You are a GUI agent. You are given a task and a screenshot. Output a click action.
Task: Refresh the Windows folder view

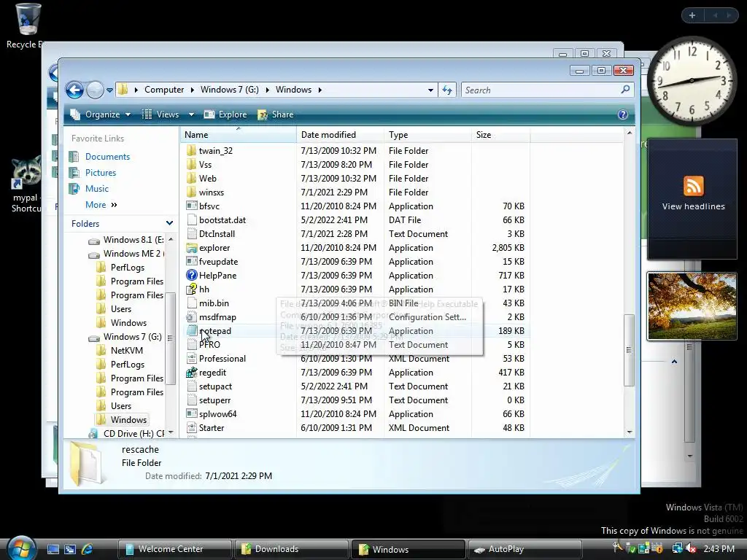pos(447,90)
